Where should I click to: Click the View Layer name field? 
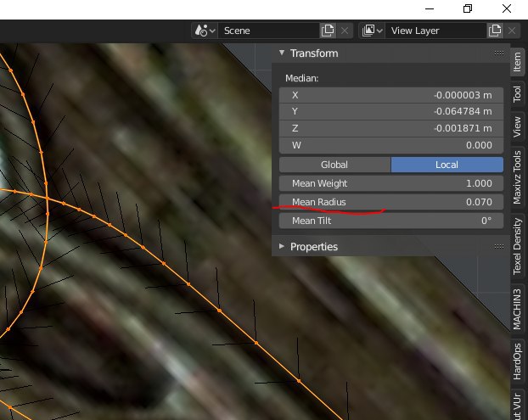coord(435,31)
